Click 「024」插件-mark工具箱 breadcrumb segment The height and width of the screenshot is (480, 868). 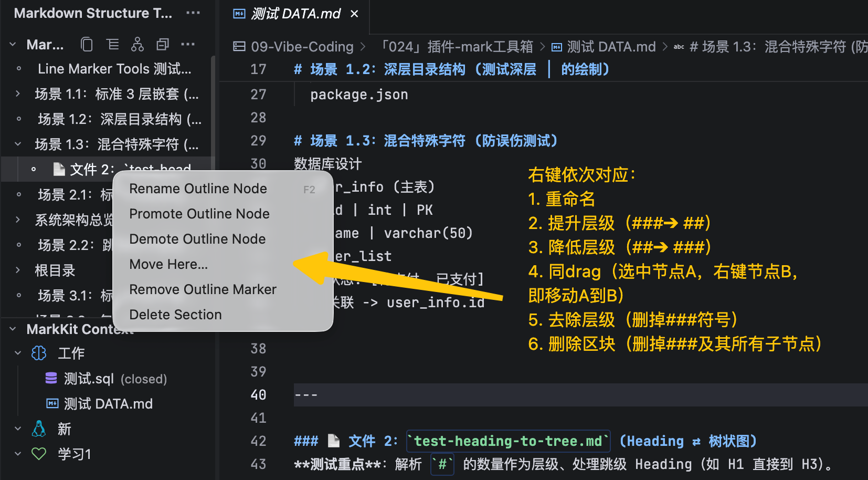pos(456,47)
